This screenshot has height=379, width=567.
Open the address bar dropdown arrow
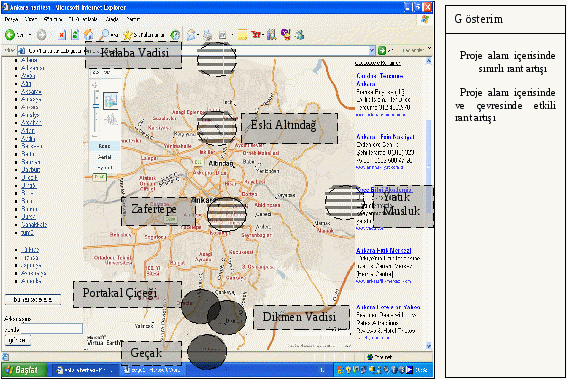coord(372,50)
